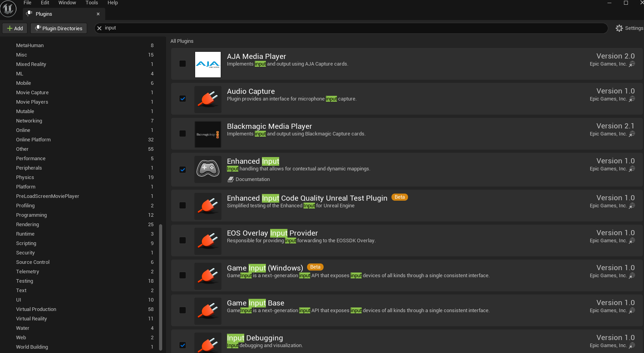Open the Tools menu

(x=92, y=3)
